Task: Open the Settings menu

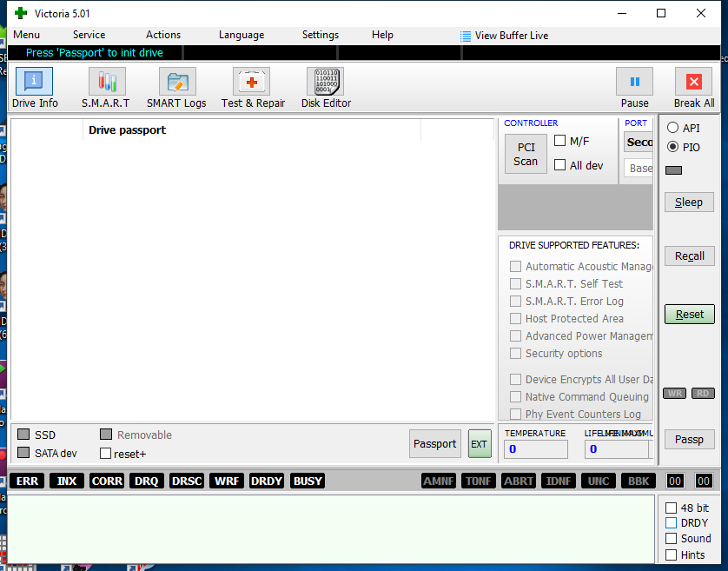Action: pyautogui.click(x=321, y=35)
